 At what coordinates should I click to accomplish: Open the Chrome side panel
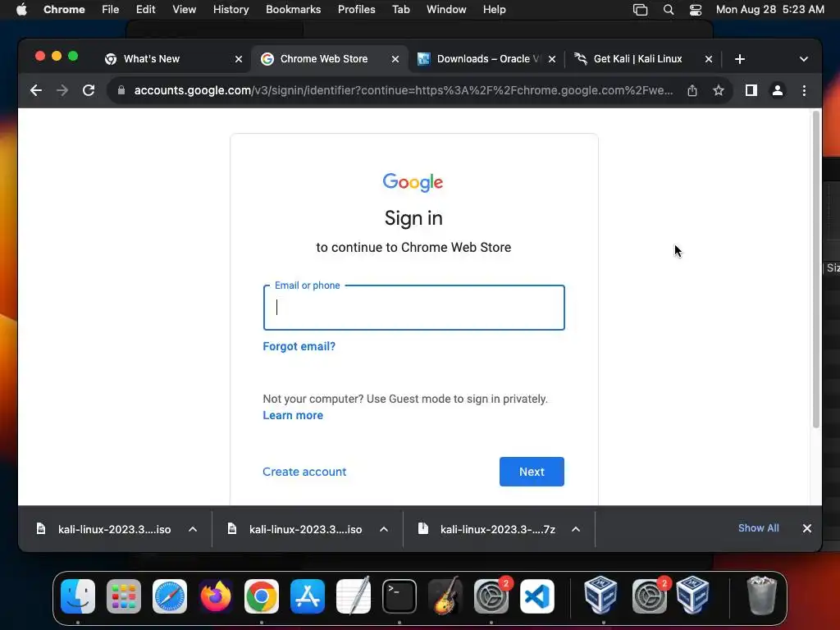click(751, 90)
